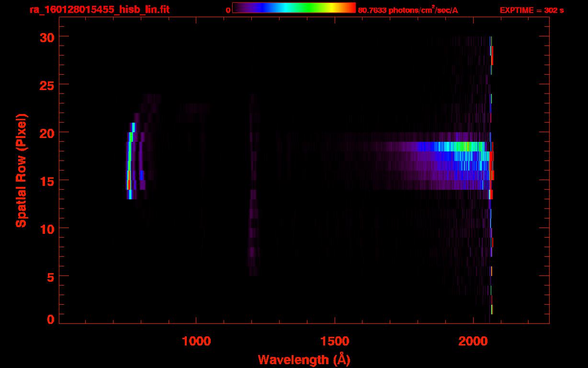588x368 pixels.
Task: Click the curved cyan emission feature near 760 Å
Action: tap(130, 161)
